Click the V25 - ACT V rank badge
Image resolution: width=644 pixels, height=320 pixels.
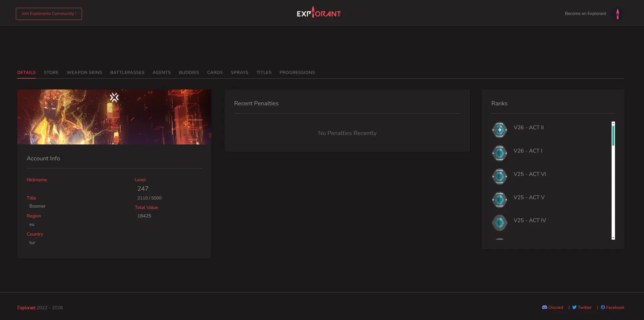[x=499, y=200]
